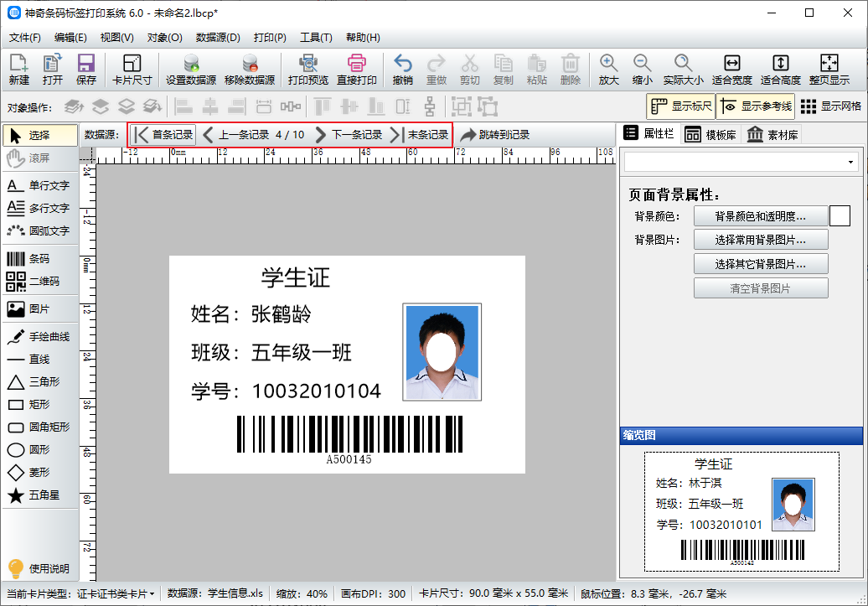Fit canvas with 适合高度

[x=781, y=70]
